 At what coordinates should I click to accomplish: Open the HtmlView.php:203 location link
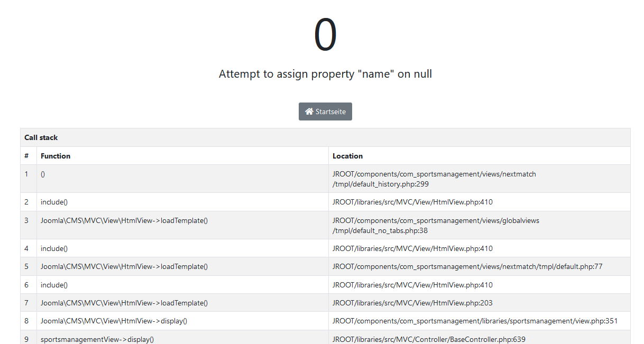[x=412, y=303]
